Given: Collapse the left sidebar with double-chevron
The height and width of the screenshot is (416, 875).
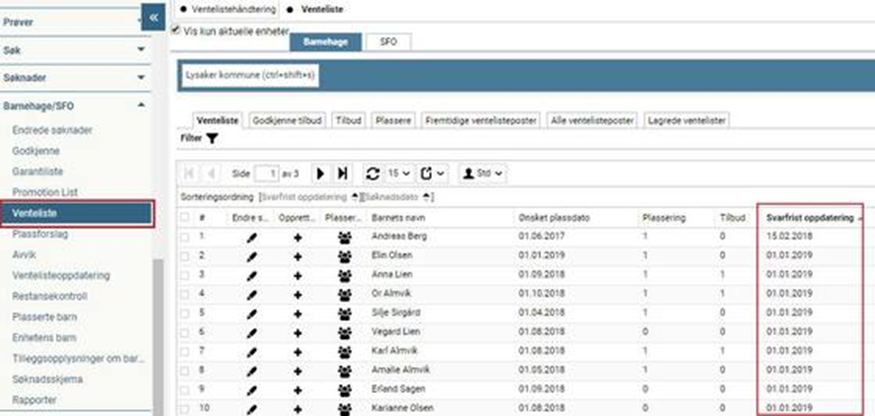Looking at the screenshot, I should pyautogui.click(x=153, y=17).
